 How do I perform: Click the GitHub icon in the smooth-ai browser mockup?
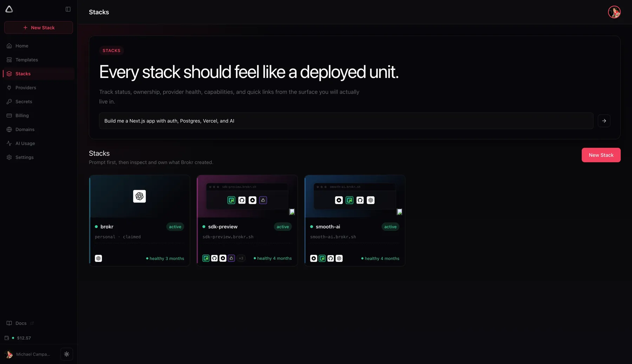coord(360,200)
